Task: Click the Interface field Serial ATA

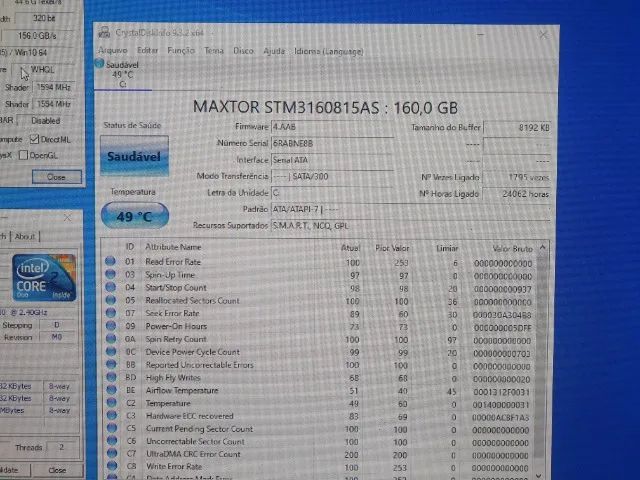Action: click(332, 160)
